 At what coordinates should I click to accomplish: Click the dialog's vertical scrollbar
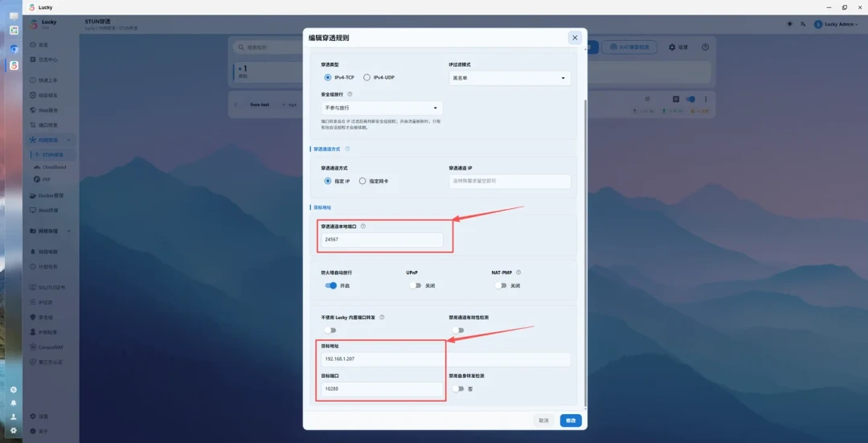coord(584,252)
